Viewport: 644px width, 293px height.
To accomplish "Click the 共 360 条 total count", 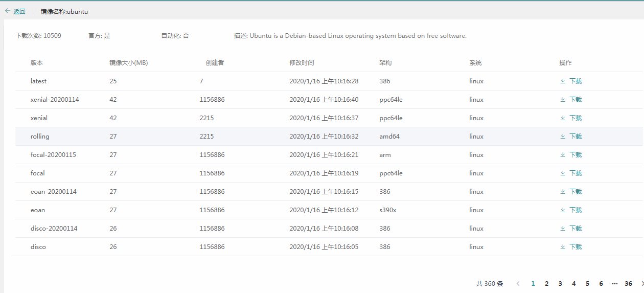I will click(x=490, y=283).
